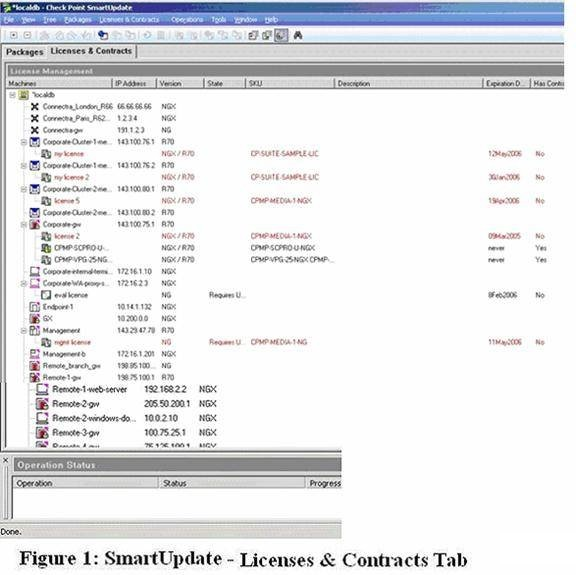Open the Tree menu

coord(50,20)
